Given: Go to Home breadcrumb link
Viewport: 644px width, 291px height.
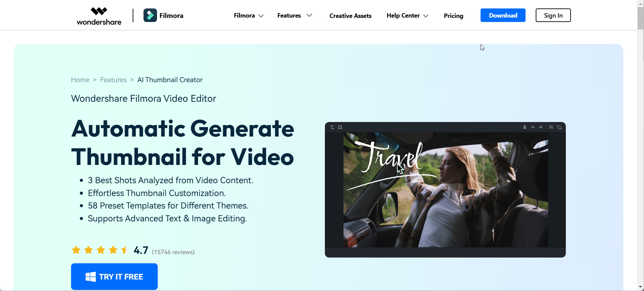Looking at the screenshot, I should click(x=80, y=80).
